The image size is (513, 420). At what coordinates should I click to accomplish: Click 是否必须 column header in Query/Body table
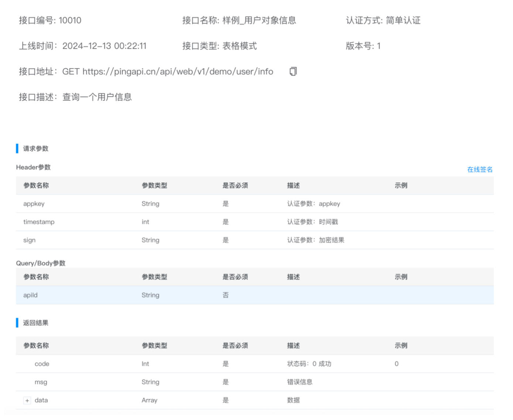click(235, 277)
